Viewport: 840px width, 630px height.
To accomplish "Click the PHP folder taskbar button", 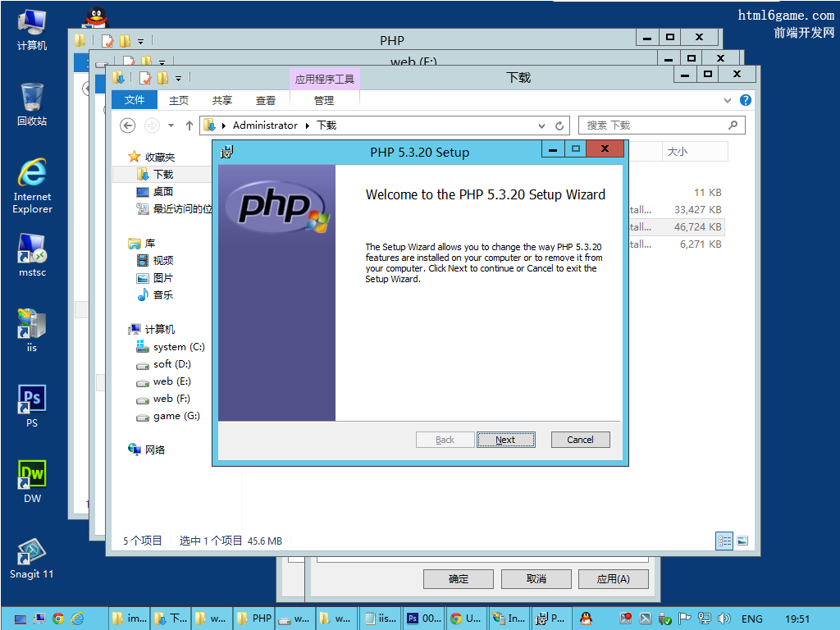I will [x=254, y=619].
